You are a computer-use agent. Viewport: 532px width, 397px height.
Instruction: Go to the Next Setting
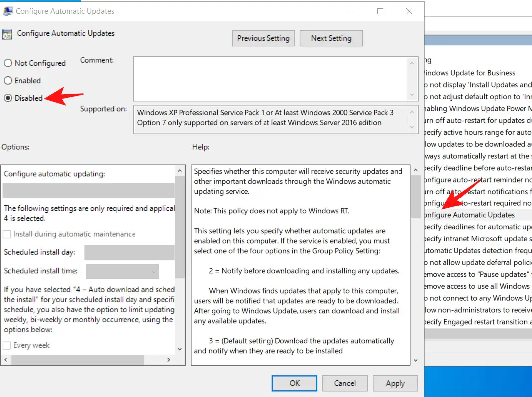coord(331,38)
